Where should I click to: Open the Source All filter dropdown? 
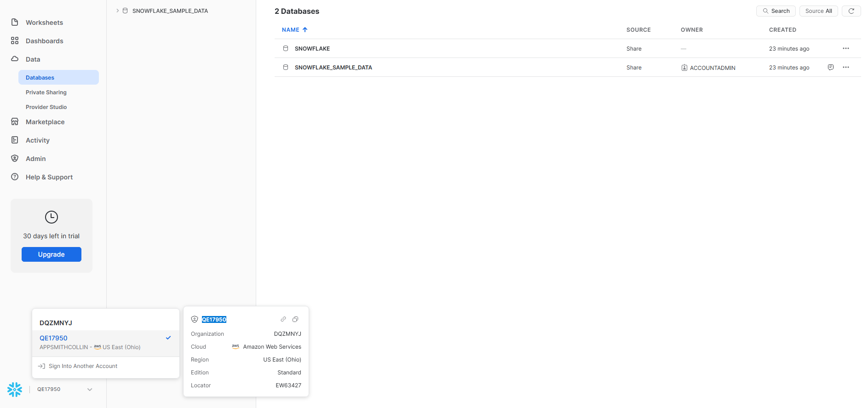819,11
